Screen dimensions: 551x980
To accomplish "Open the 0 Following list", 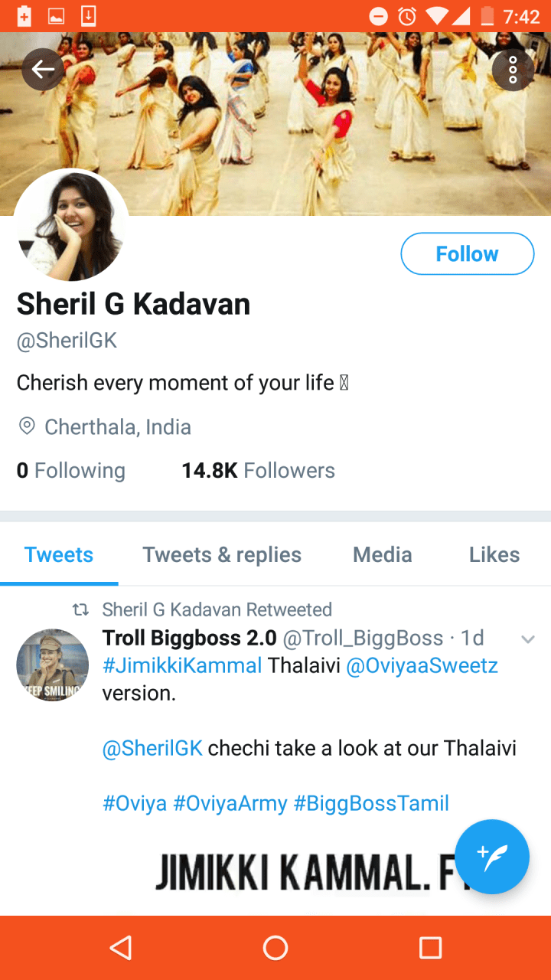I will [x=71, y=470].
